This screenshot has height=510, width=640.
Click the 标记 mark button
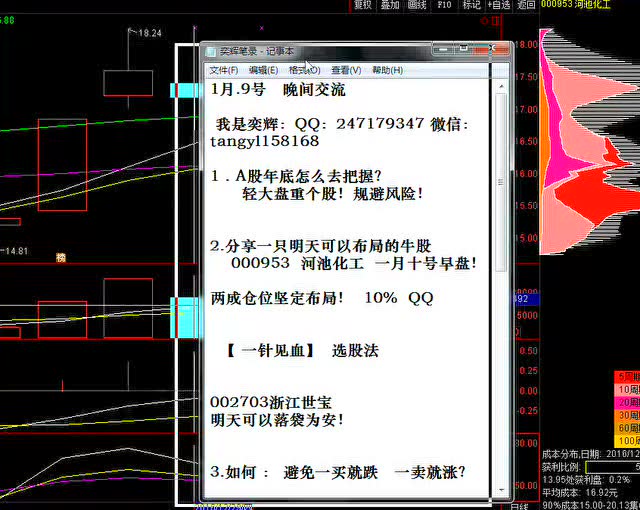click(x=471, y=5)
